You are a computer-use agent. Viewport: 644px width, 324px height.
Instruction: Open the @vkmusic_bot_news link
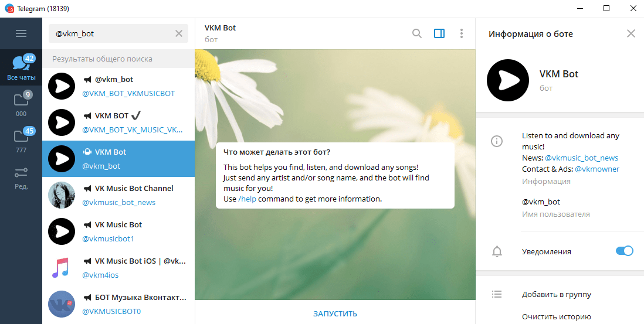pos(581,158)
